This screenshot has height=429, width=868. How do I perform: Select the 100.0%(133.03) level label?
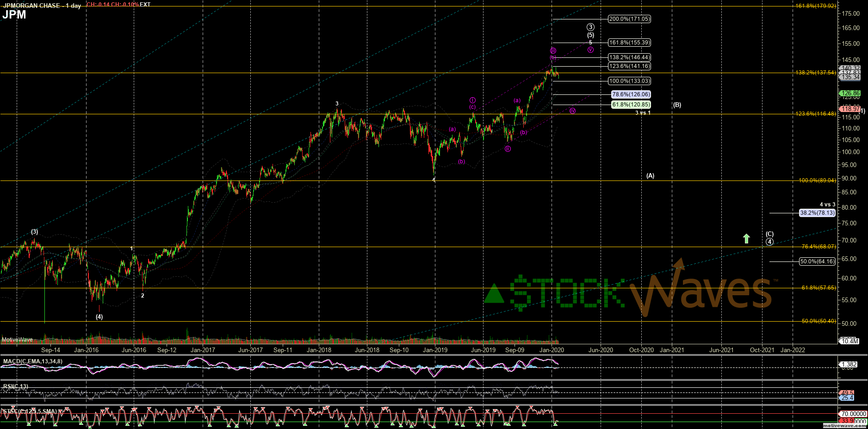(x=629, y=81)
